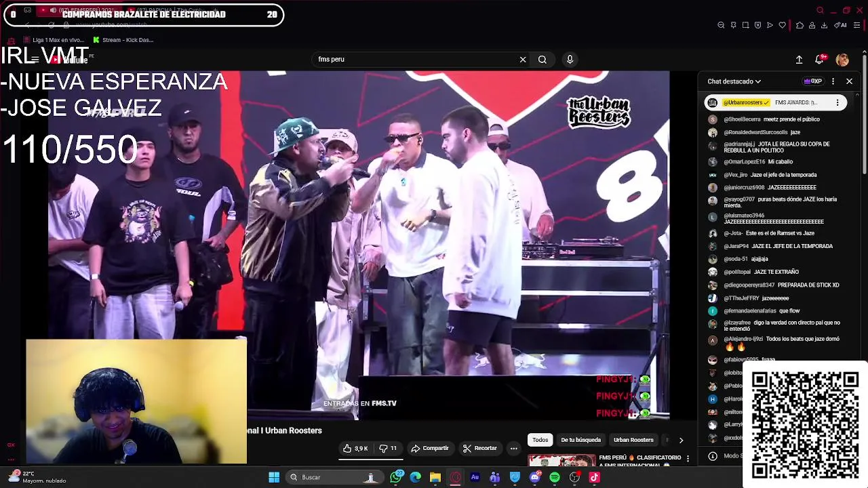The height and width of the screenshot is (488, 868).
Task: Select the De tu búsqueda chip
Action: 580,441
